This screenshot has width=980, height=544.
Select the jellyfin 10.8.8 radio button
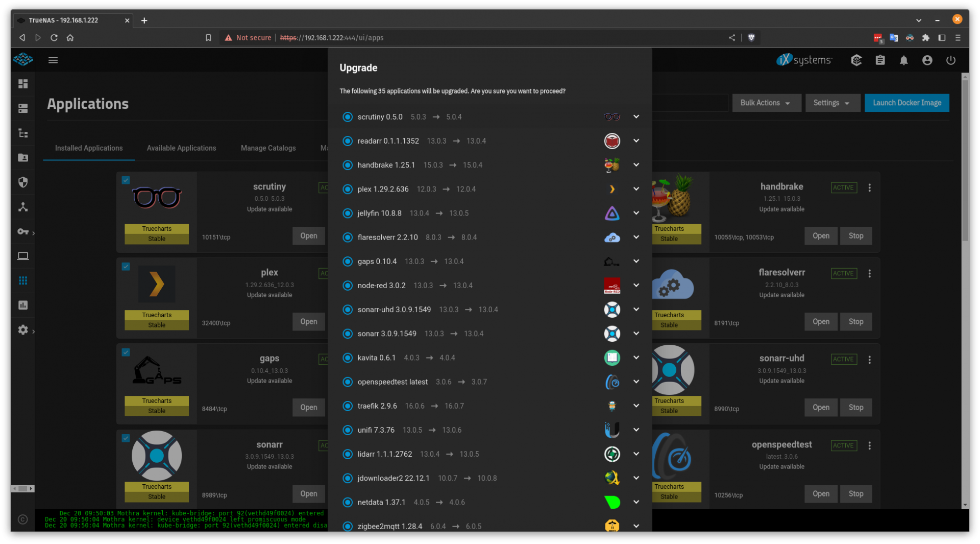[348, 214]
